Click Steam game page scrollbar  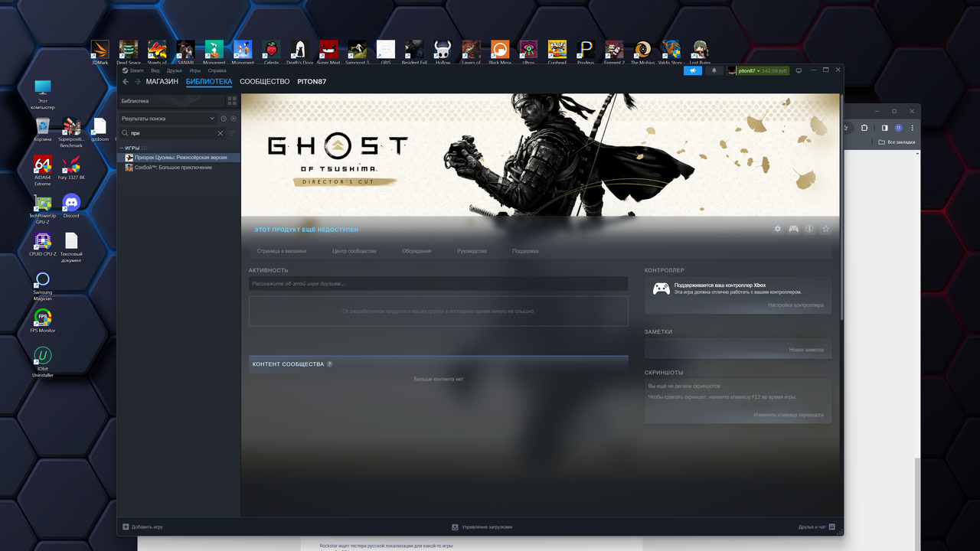coord(841,207)
